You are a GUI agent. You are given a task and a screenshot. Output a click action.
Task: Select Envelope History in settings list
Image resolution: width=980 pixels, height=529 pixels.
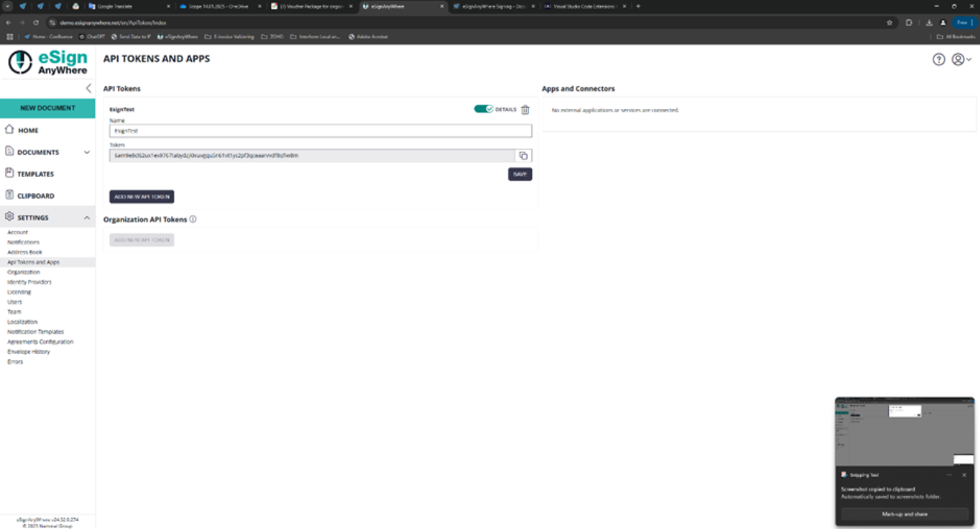coord(29,352)
